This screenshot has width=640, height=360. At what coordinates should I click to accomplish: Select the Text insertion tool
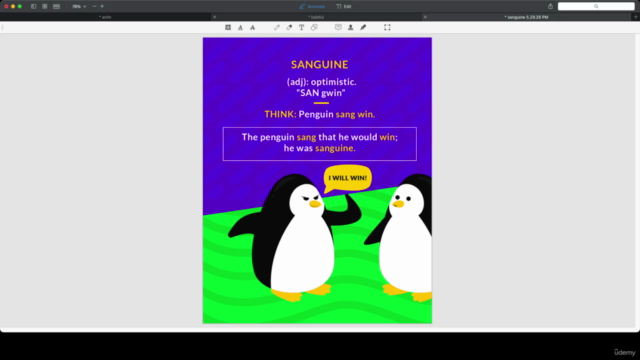pos(301,27)
